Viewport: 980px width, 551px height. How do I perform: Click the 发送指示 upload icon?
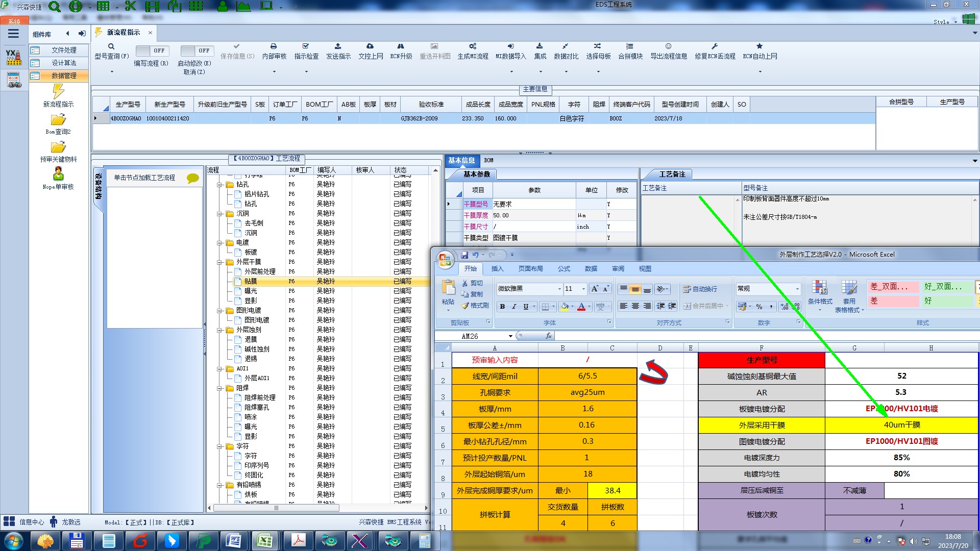click(338, 46)
